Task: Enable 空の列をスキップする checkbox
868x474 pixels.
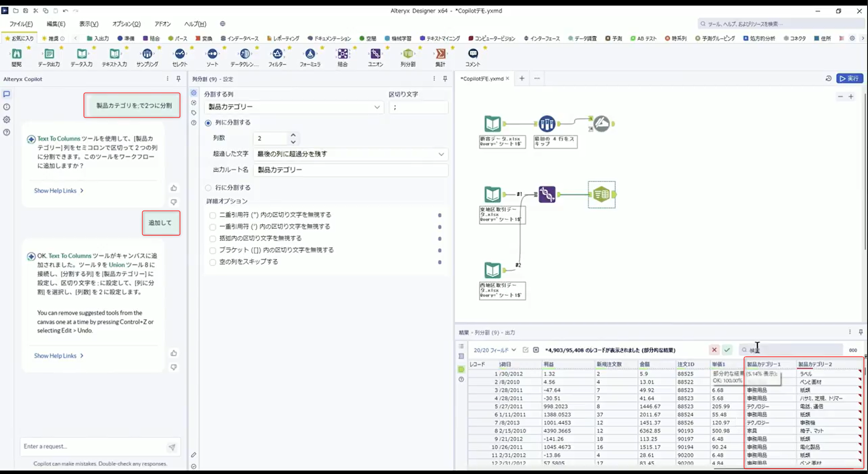Action: tap(213, 262)
